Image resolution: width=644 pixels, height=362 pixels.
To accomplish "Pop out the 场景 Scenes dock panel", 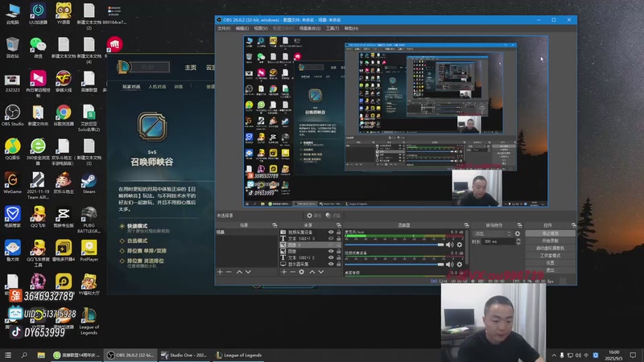I will click(x=275, y=225).
